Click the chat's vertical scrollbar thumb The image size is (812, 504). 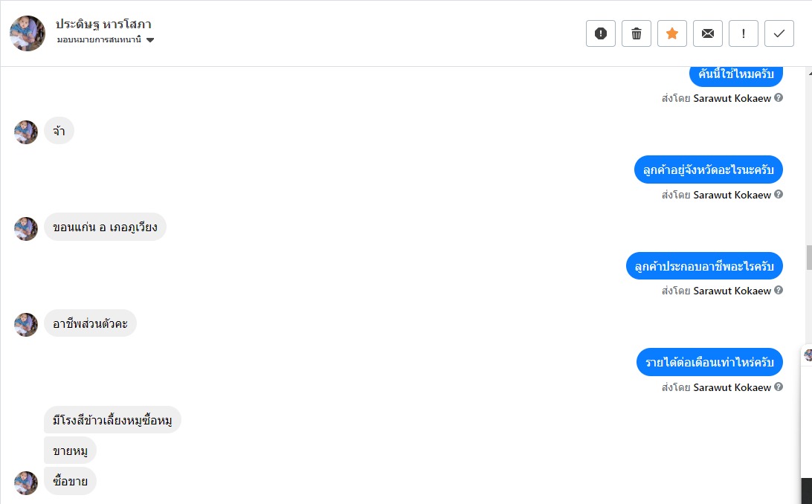coord(808,258)
